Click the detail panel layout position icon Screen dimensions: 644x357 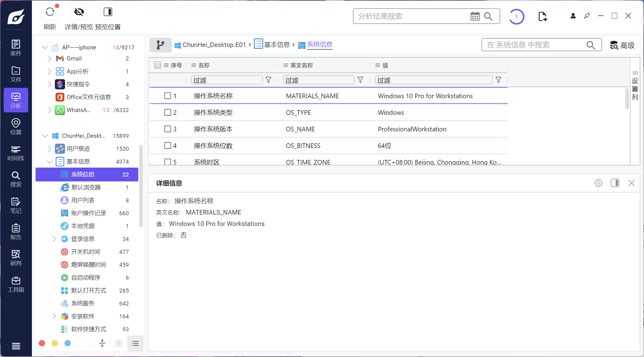(x=615, y=183)
